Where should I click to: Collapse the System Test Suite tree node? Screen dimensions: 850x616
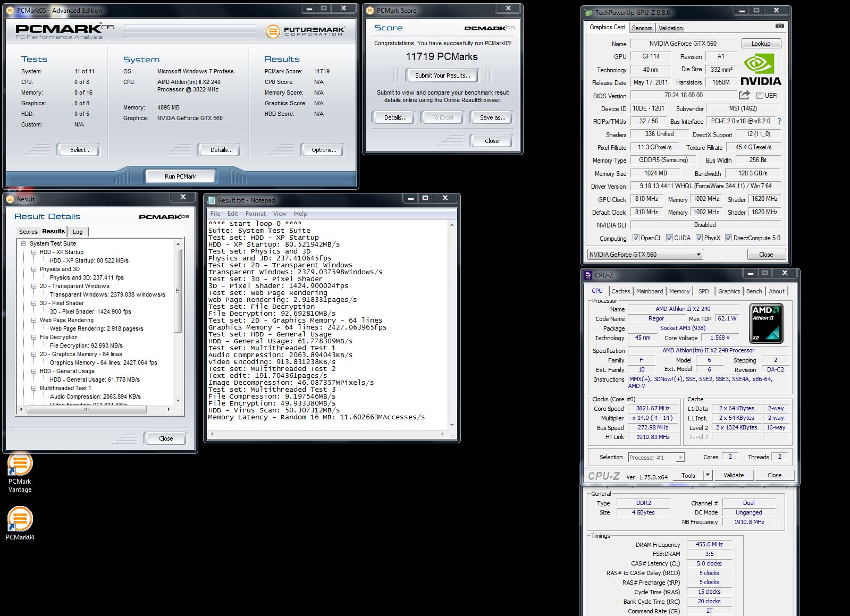click(24, 243)
